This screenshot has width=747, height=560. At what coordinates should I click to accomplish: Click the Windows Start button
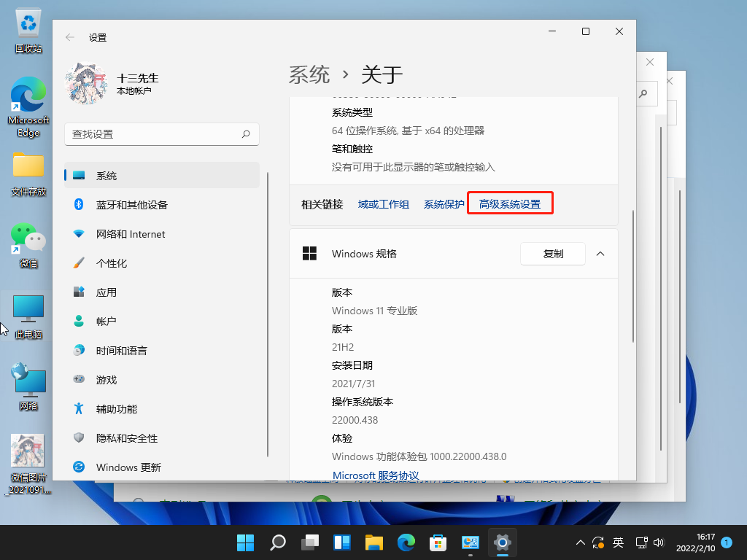point(246,542)
